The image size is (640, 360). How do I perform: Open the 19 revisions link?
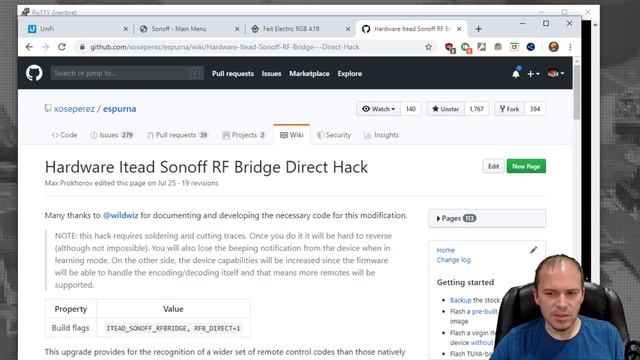pyautogui.click(x=200, y=183)
